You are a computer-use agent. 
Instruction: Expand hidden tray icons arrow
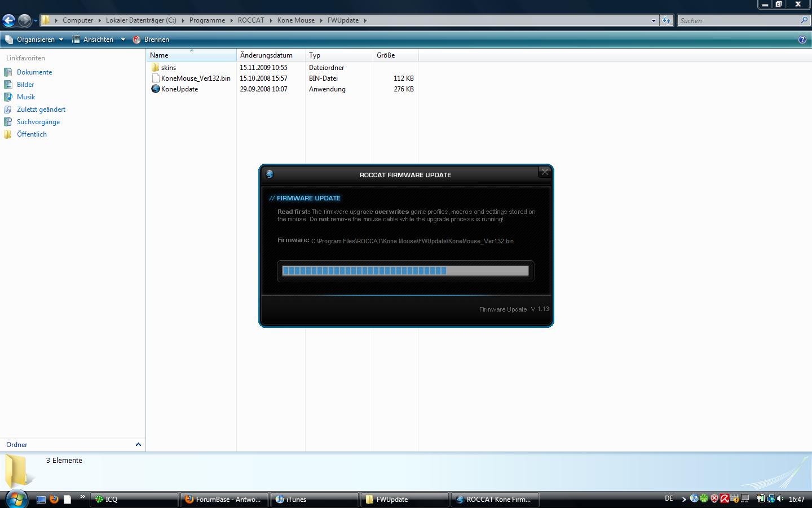click(x=684, y=499)
